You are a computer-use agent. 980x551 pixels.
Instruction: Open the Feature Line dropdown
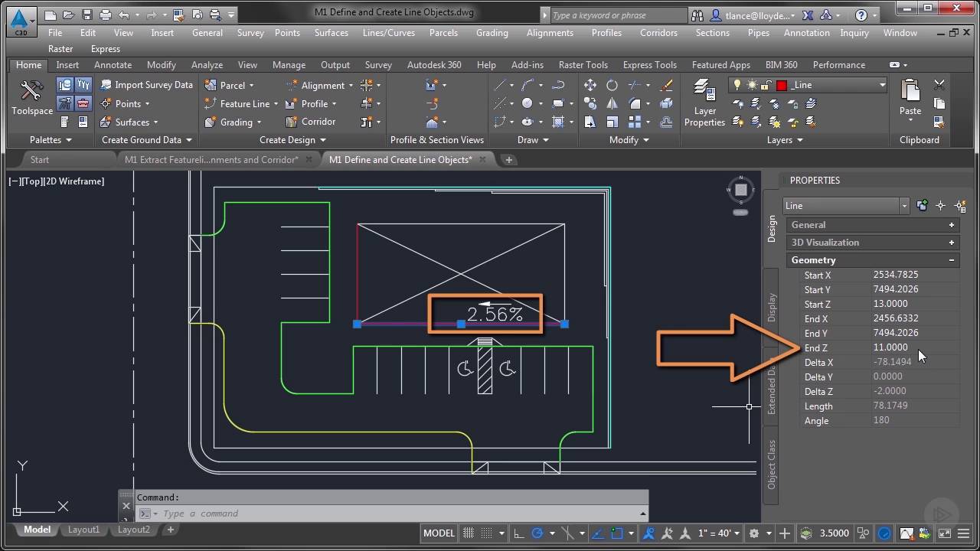pos(241,103)
